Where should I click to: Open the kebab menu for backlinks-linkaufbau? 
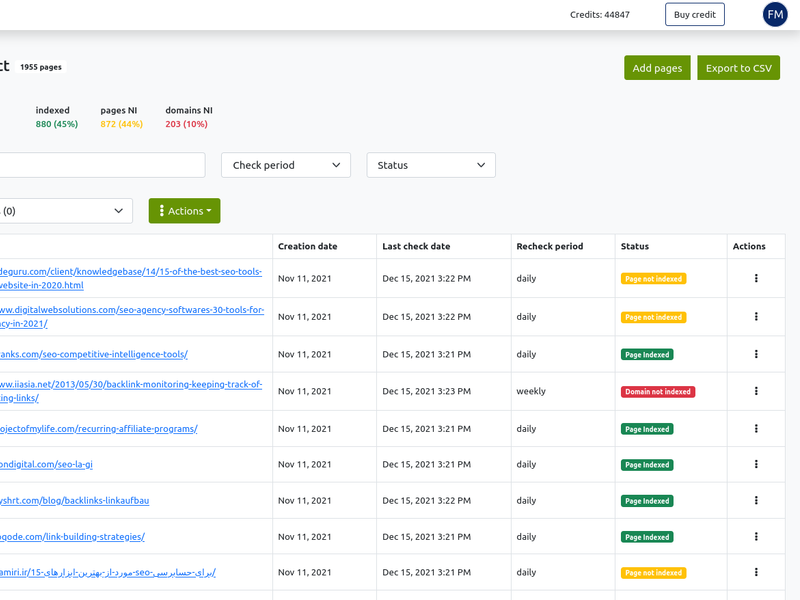pyautogui.click(x=756, y=500)
